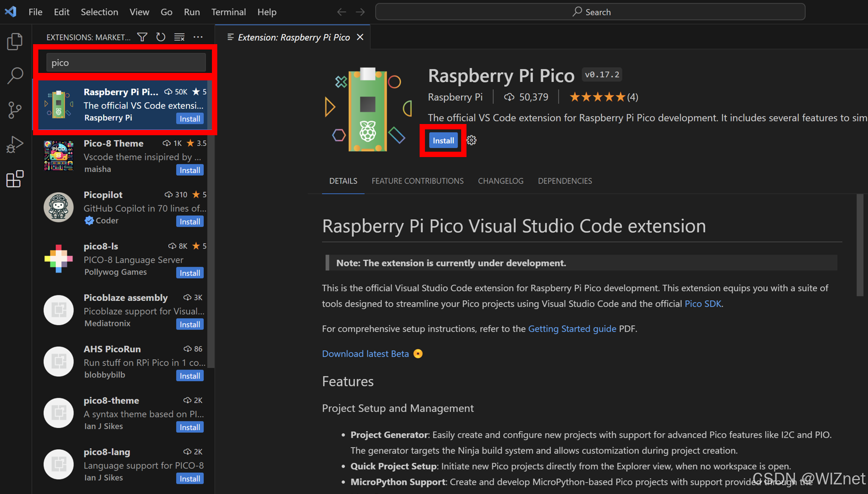
Task: Open the Explorer view in activity bar
Action: pos(15,42)
